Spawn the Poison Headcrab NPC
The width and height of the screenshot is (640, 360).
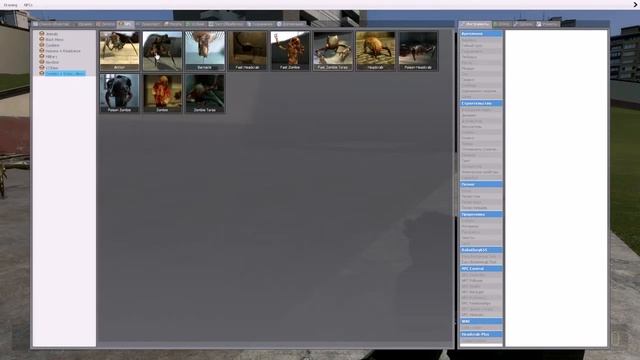[418, 51]
